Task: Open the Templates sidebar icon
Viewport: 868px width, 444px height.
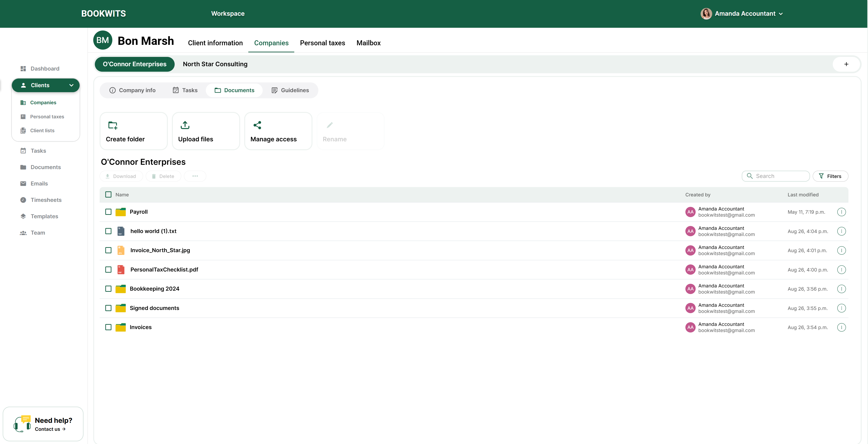Action: coord(23,216)
